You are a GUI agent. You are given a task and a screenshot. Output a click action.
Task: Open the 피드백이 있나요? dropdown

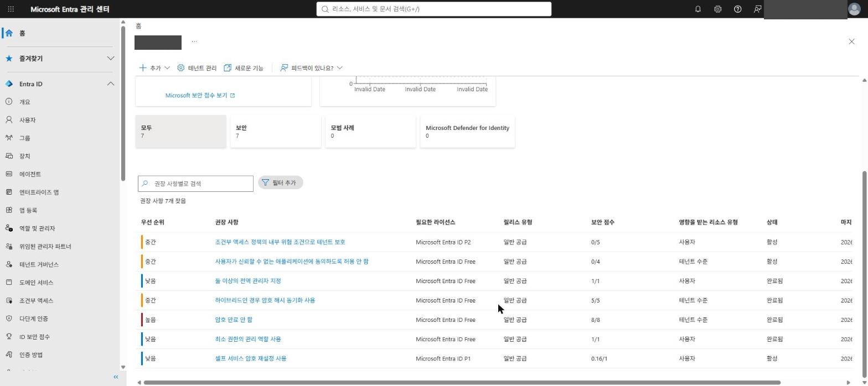[312, 68]
